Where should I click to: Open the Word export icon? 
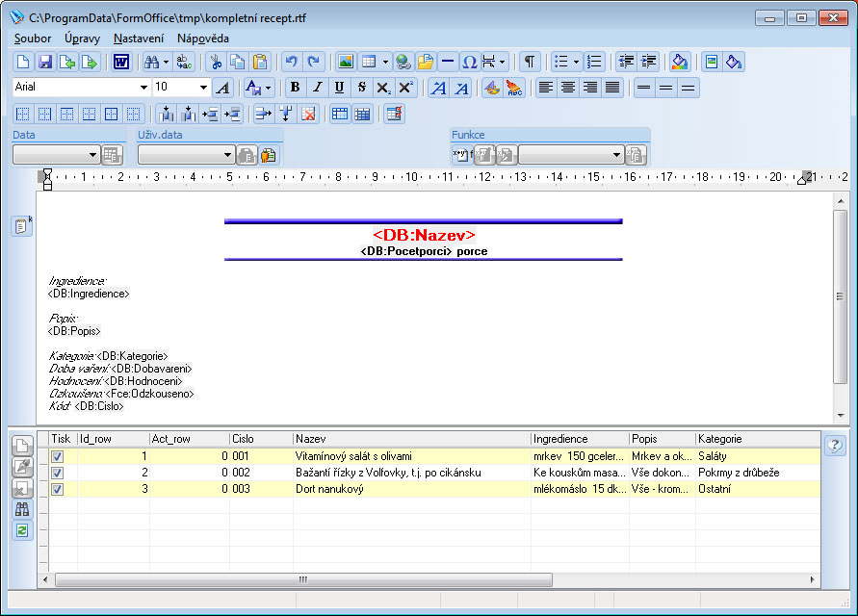coord(121,62)
